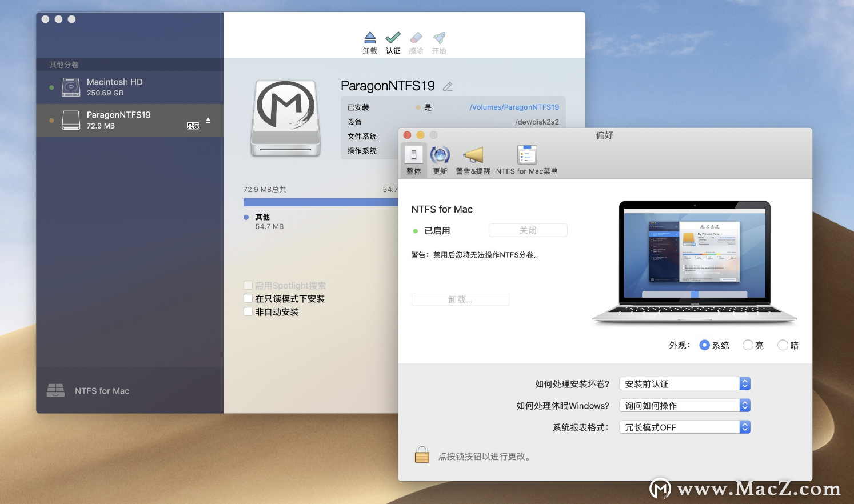854x504 pixels.
Task: Click the 72.9 MB总共 capacity label
Action: click(265, 190)
